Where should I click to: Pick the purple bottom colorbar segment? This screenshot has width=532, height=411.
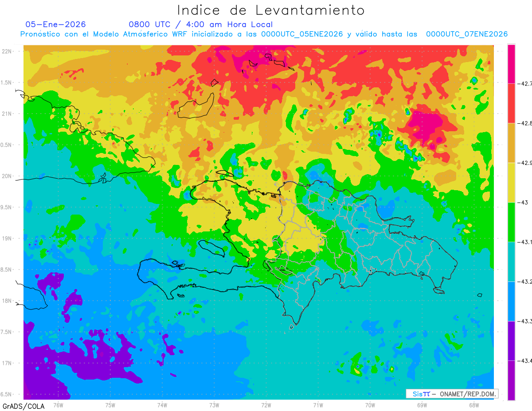click(511, 380)
